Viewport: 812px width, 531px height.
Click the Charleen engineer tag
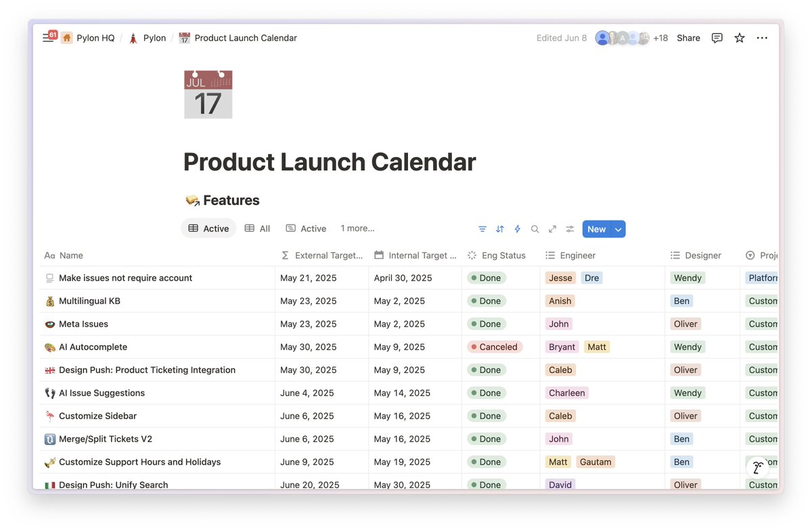pyautogui.click(x=567, y=393)
